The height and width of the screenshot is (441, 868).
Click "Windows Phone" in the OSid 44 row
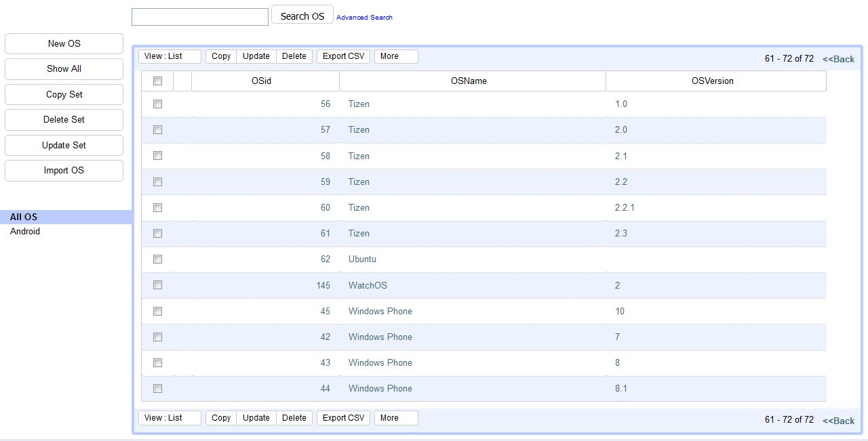(x=380, y=388)
